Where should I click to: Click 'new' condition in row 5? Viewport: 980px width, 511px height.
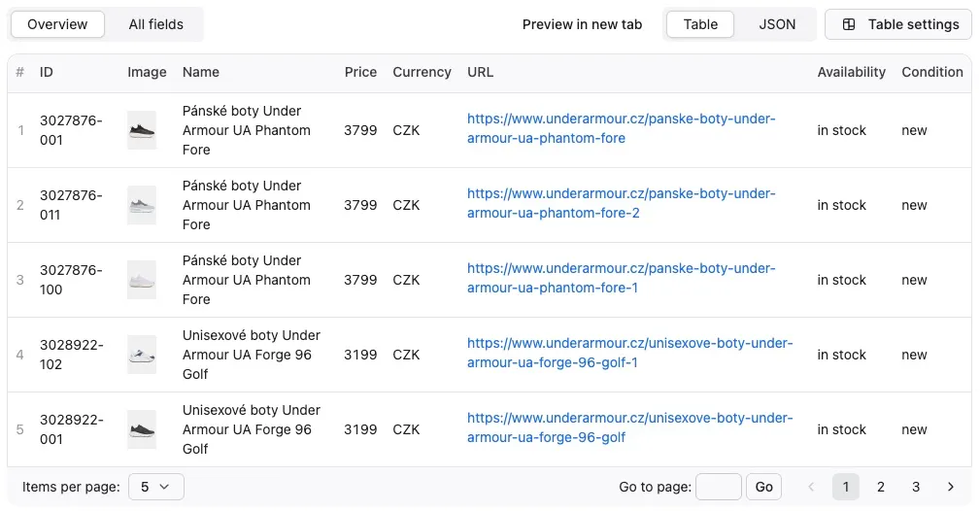(914, 429)
